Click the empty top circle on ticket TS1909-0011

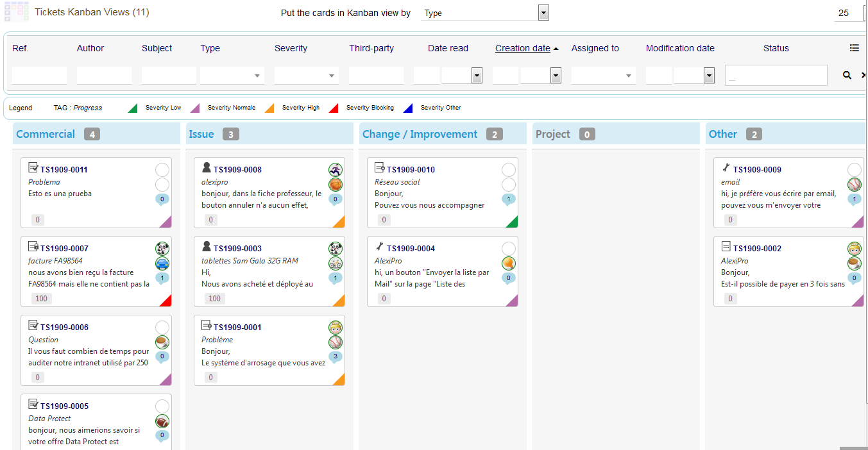pos(162,170)
